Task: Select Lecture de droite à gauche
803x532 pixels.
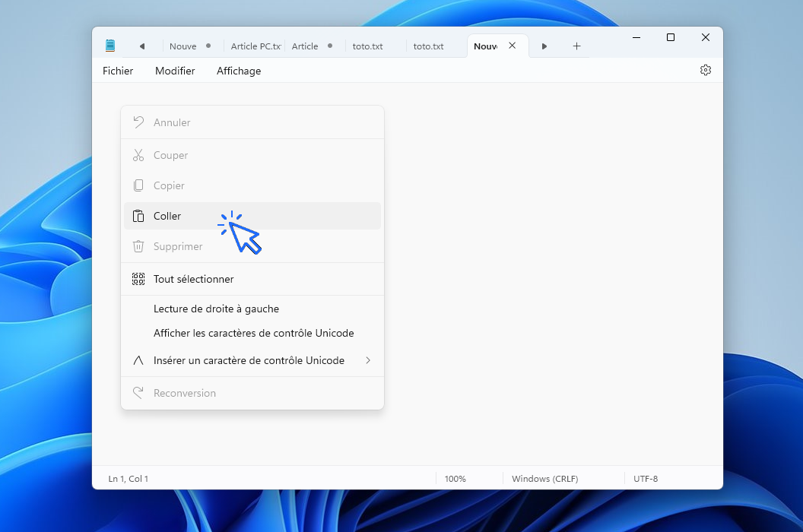Action: click(x=252, y=309)
